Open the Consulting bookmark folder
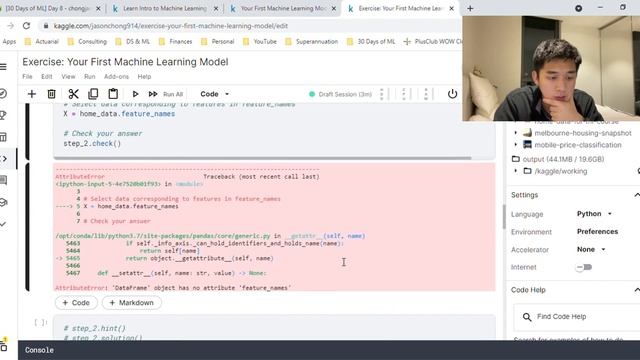This screenshot has height=360, width=640. [x=87, y=42]
